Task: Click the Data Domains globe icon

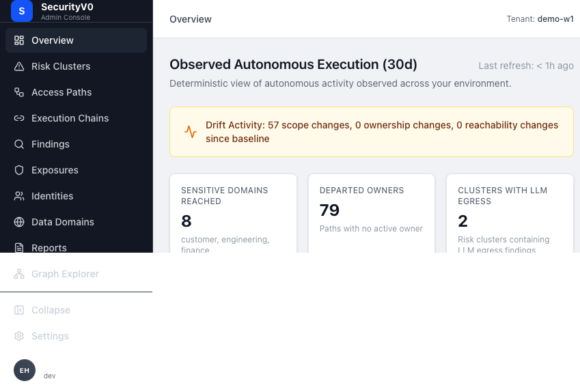Action: coord(19,222)
